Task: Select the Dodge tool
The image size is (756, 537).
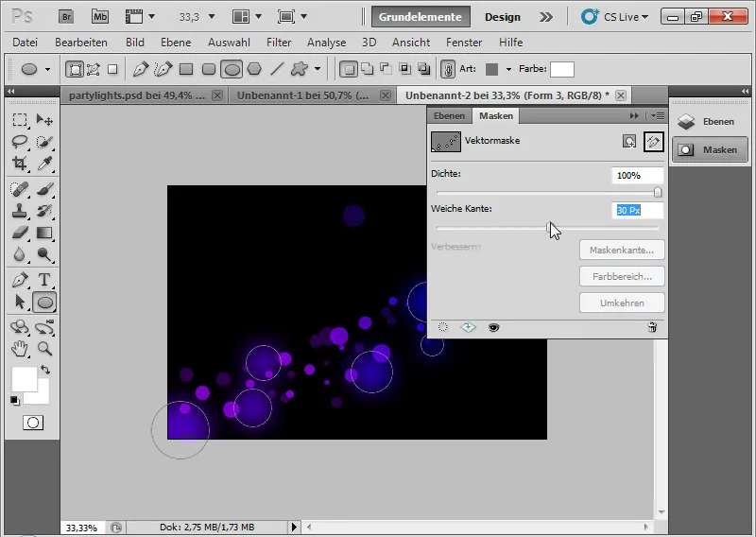Action: click(x=44, y=254)
